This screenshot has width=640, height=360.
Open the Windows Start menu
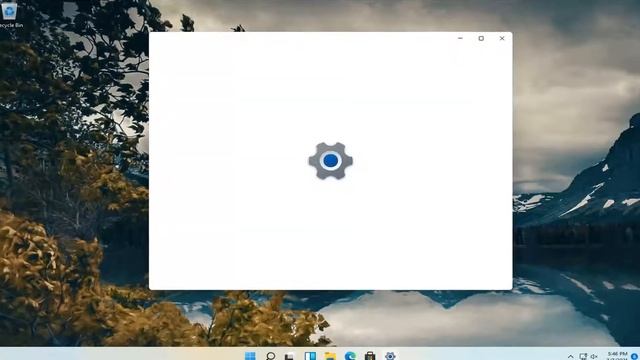pos(250,356)
